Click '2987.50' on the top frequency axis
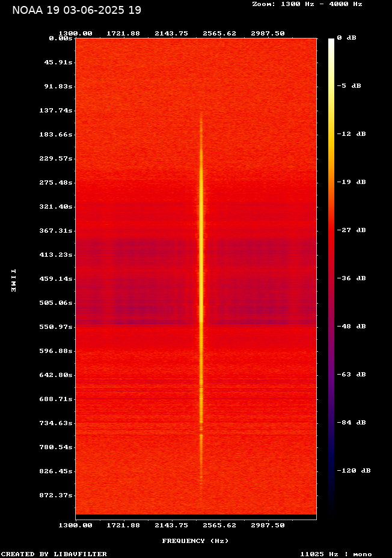Image resolution: width=392 pixels, height=558 pixels. (268, 34)
